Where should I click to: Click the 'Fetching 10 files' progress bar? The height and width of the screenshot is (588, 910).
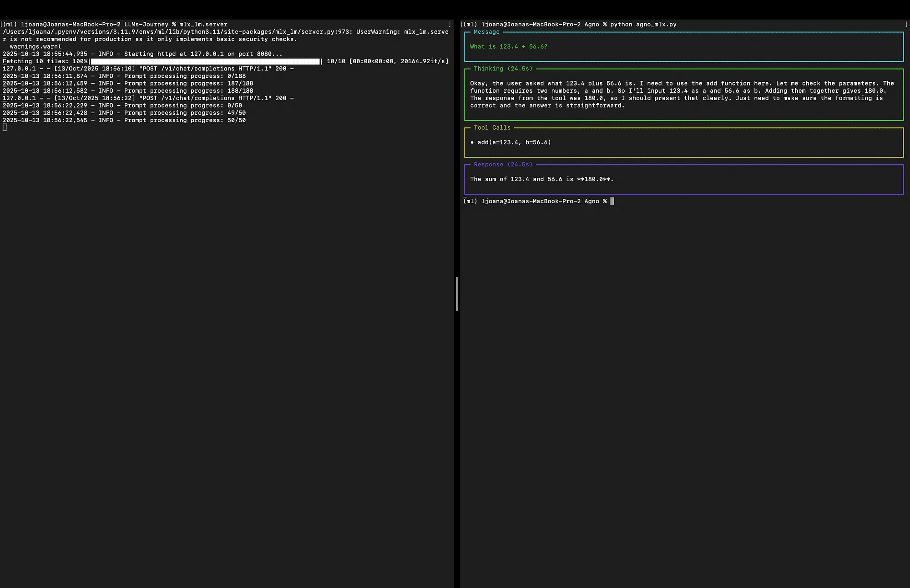point(205,61)
